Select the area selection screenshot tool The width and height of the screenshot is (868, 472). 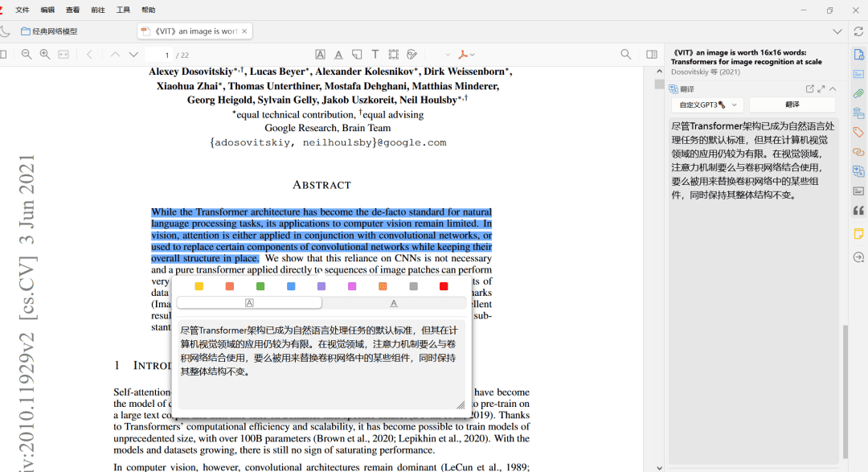393,54
